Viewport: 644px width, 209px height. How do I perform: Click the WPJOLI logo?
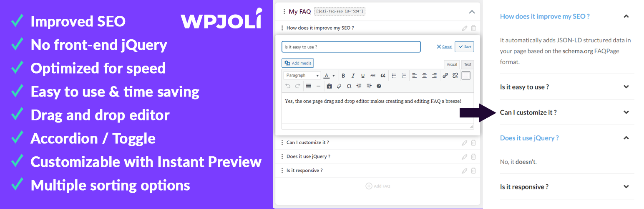221,19
